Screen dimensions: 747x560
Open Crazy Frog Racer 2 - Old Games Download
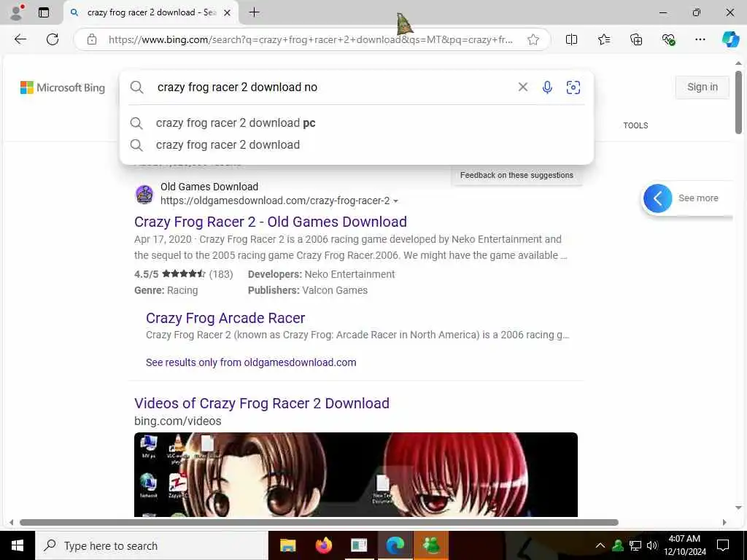(x=270, y=222)
